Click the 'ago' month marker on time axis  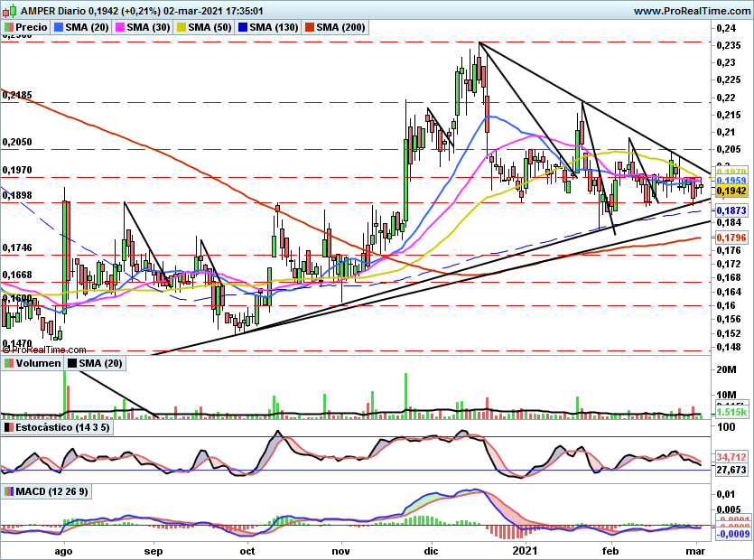(63, 551)
